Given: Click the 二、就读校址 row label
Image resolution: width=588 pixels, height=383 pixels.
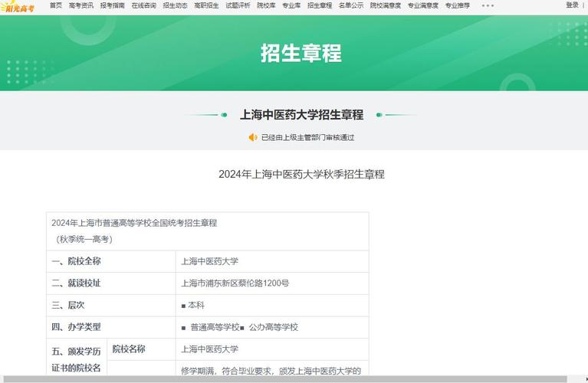Looking at the screenshot, I should pos(76,283).
